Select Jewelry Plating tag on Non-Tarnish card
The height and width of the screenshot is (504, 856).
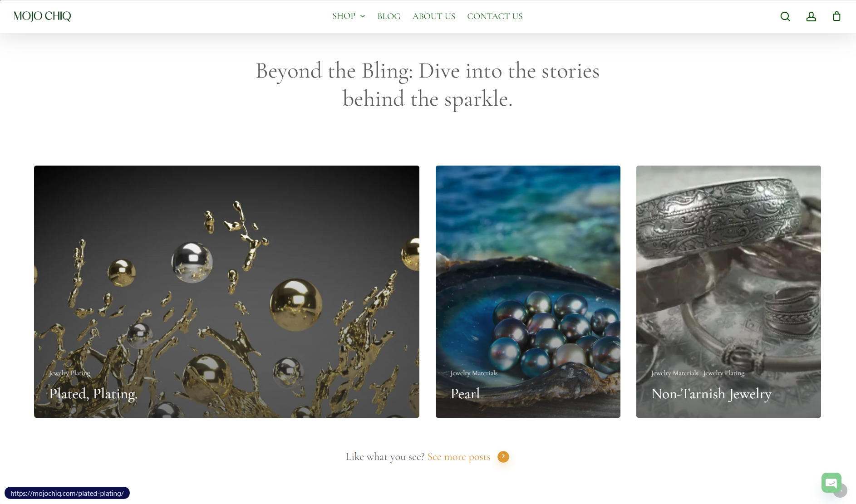pyautogui.click(x=723, y=373)
